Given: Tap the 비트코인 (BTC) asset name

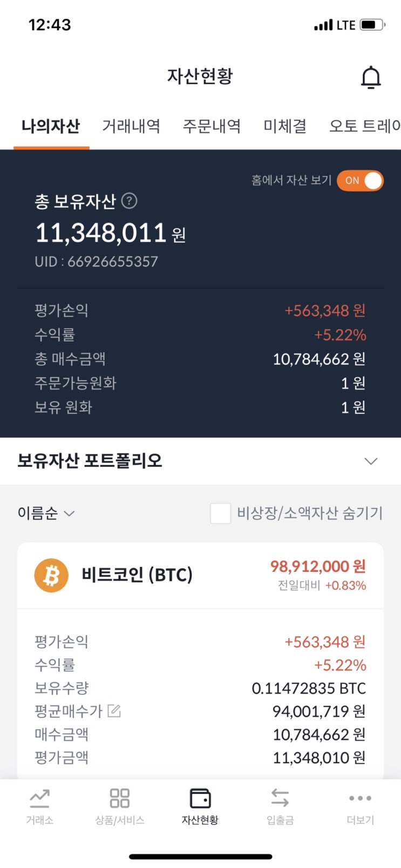Looking at the screenshot, I should (137, 575).
